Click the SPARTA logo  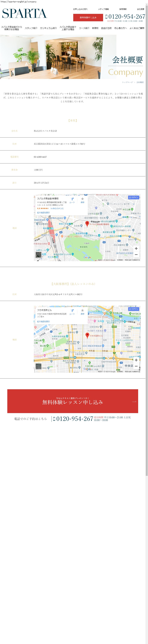coord(24,14)
